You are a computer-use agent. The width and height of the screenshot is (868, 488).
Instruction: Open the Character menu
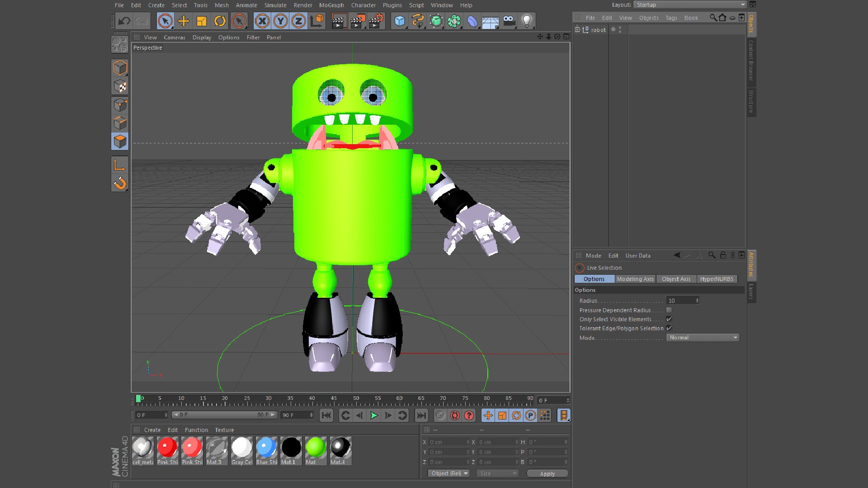[x=363, y=5]
